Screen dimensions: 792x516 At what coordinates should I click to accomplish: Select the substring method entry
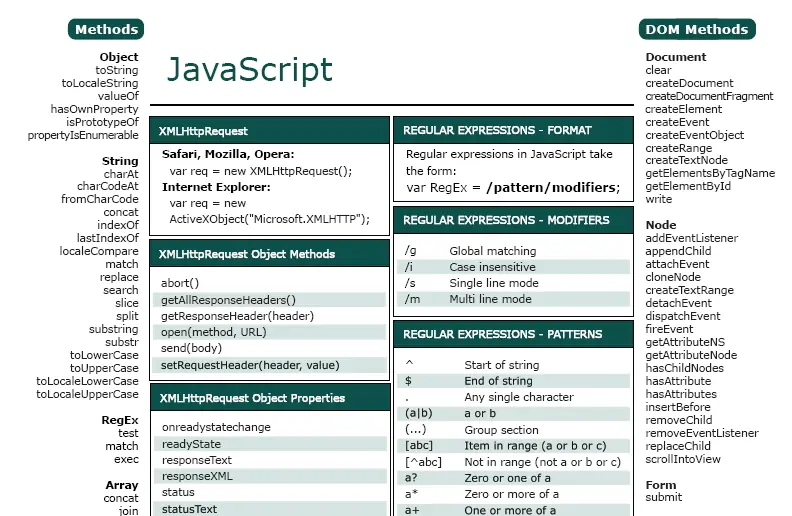pos(114,329)
